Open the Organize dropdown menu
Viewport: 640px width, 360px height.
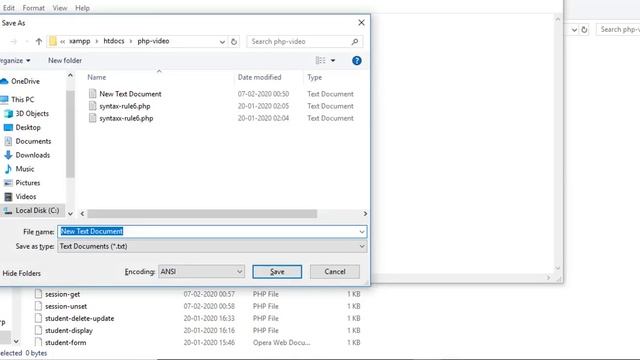coord(15,61)
